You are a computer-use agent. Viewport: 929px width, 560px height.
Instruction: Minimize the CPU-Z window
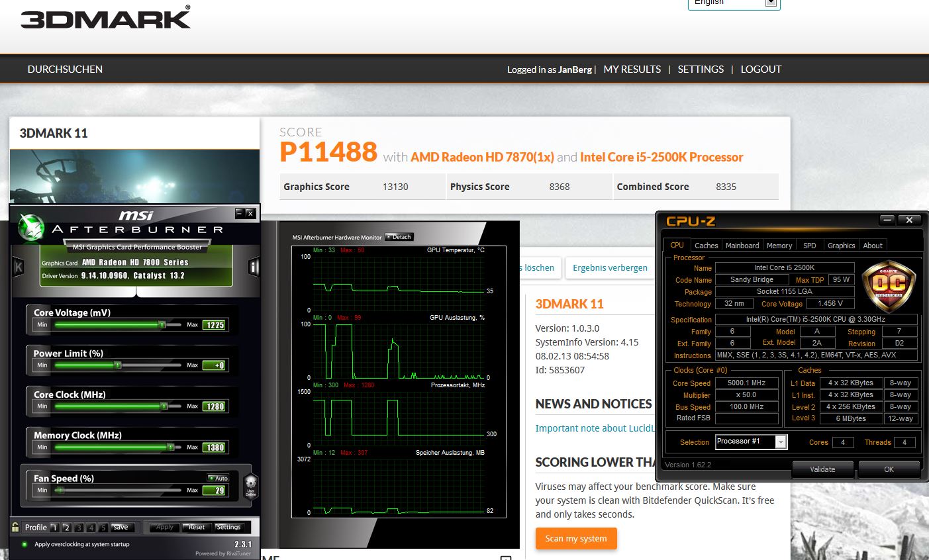point(888,220)
